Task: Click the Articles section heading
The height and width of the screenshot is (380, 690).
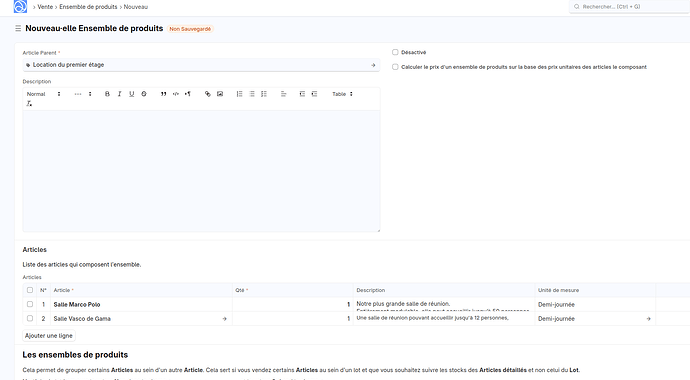Action: point(34,250)
